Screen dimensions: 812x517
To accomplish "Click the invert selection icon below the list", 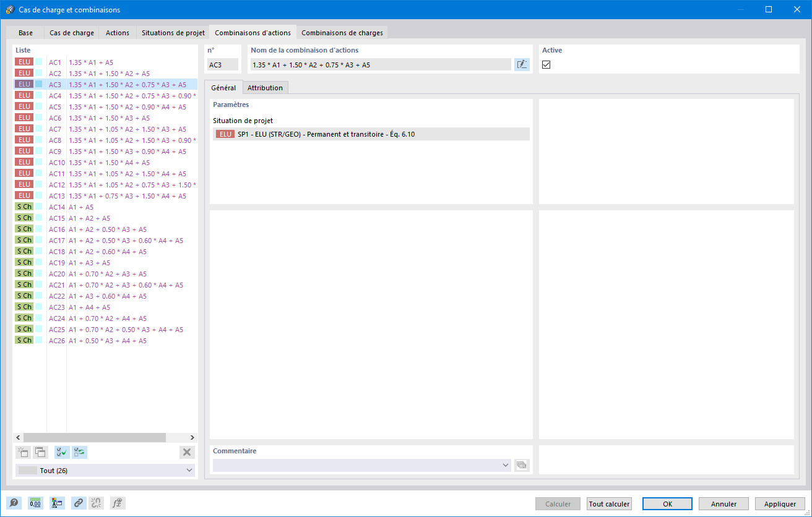I will pyautogui.click(x=79, y=452).
